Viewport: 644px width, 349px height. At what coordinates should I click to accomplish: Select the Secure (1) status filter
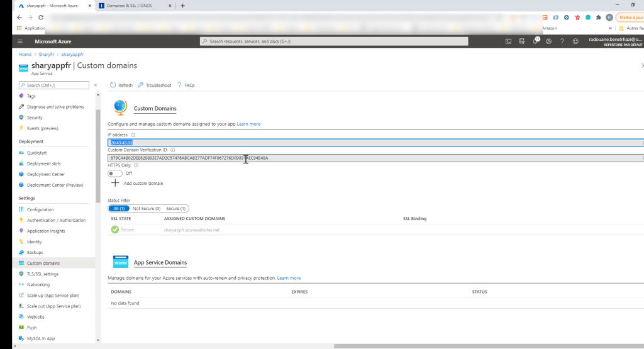[176, 209]
